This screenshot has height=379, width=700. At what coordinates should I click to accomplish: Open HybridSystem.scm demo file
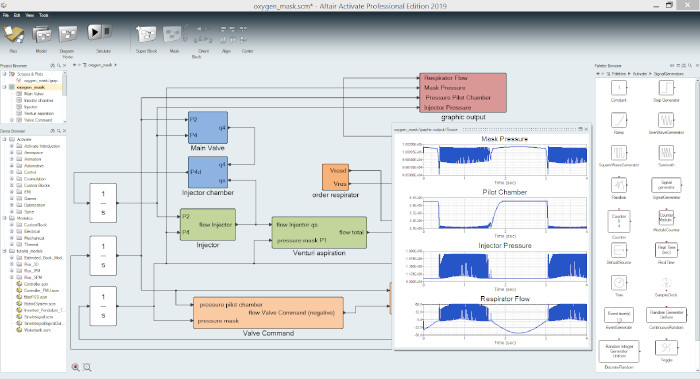(39, 304)
